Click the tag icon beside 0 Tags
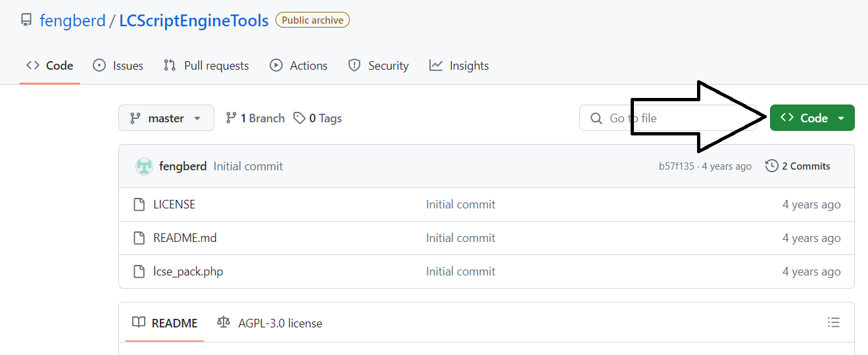Image resolution: width=868 pixels, height=355 pixels. [x=299, y=118]
